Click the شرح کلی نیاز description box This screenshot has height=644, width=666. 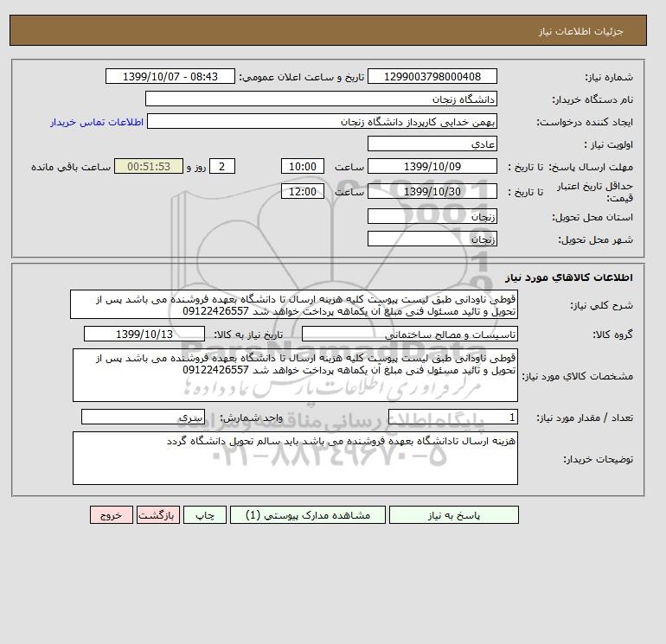294,305
